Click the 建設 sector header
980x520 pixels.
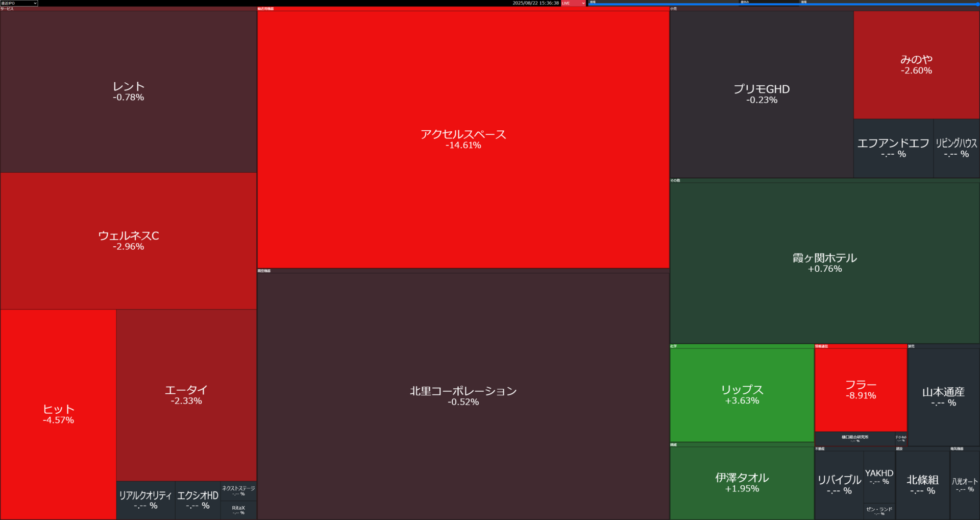[x=922, y=449]
